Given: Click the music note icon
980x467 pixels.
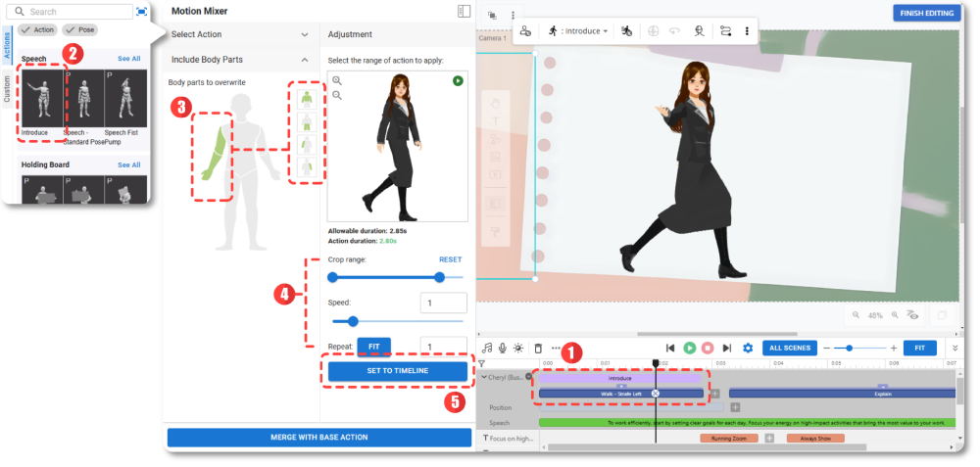Looking at the screenshot, I should (487, 348).
